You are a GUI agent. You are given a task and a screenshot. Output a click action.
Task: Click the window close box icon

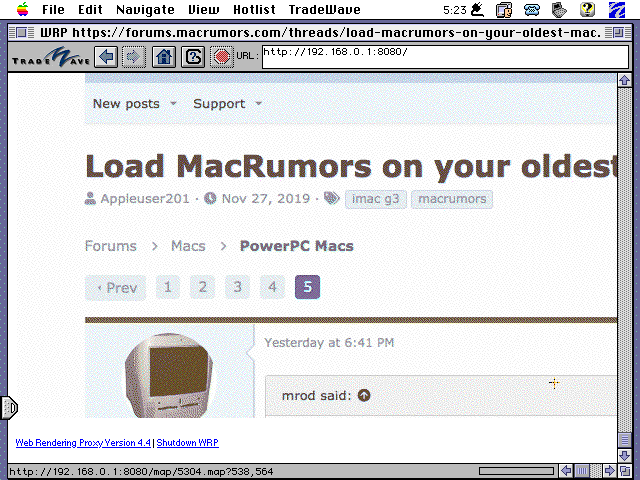(x=21, y=32)
